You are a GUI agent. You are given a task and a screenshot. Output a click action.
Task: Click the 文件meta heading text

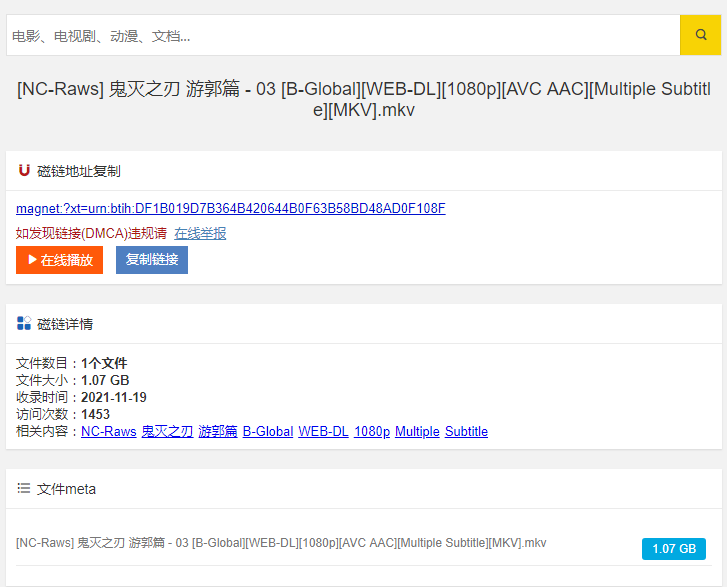[66, 489]
